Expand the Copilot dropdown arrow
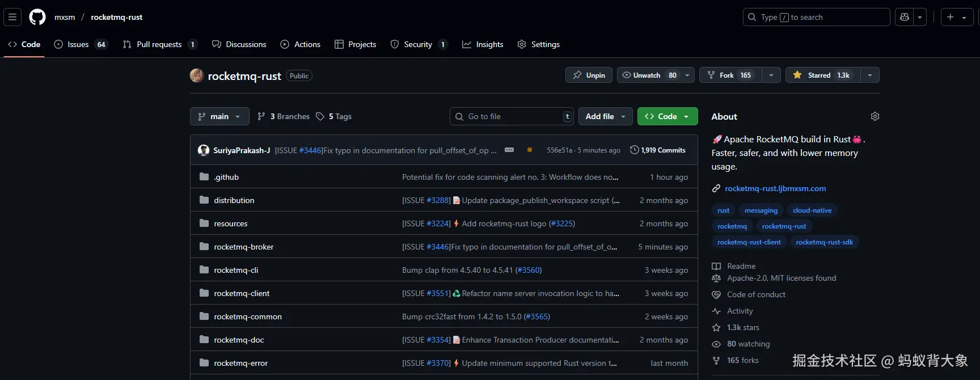 click(920, 17)
